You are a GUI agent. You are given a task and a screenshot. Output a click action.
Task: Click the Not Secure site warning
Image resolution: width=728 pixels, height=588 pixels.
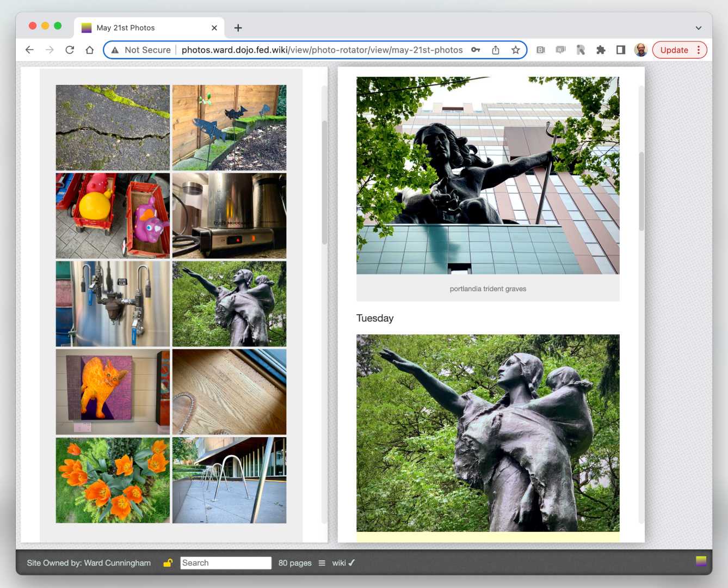coord(141,50)
